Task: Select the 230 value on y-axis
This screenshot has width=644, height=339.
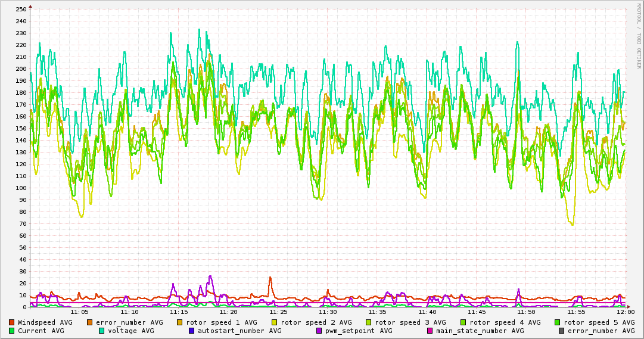Action: 21,33
